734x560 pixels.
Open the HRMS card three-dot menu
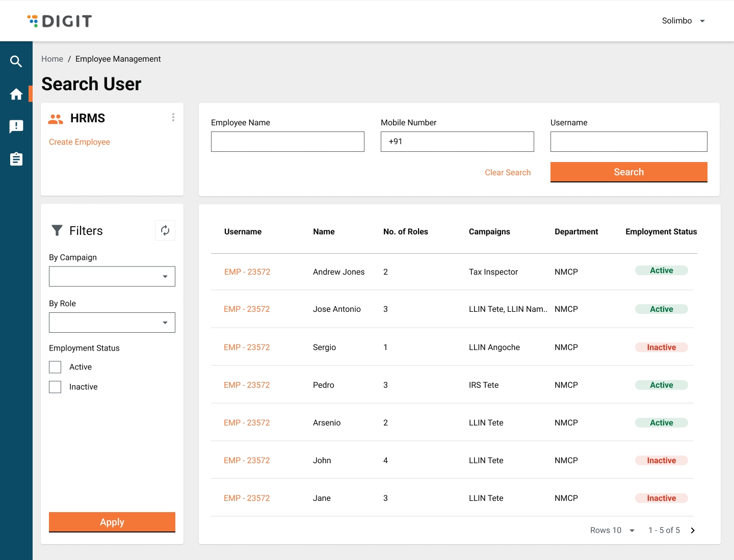pos(173,117)
